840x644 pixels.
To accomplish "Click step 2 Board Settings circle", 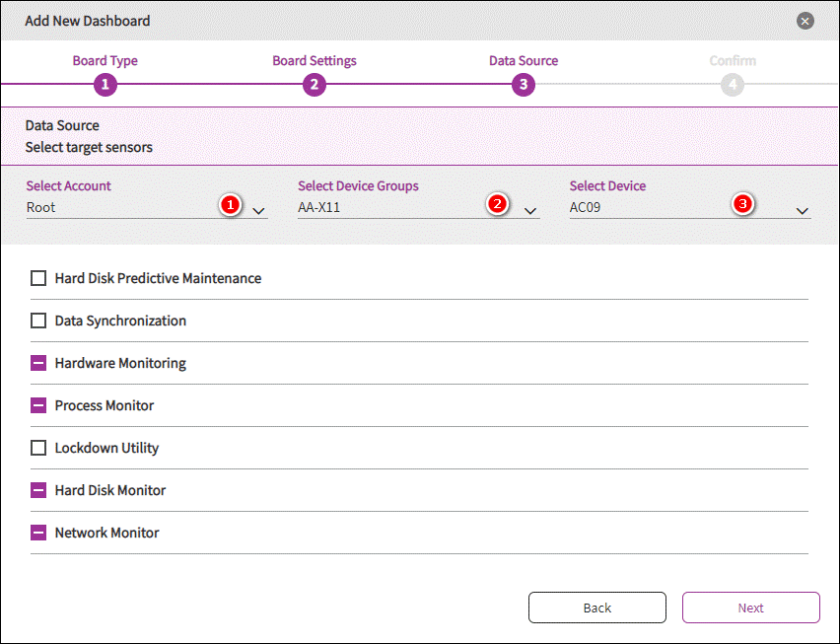I will click(314, 85).
